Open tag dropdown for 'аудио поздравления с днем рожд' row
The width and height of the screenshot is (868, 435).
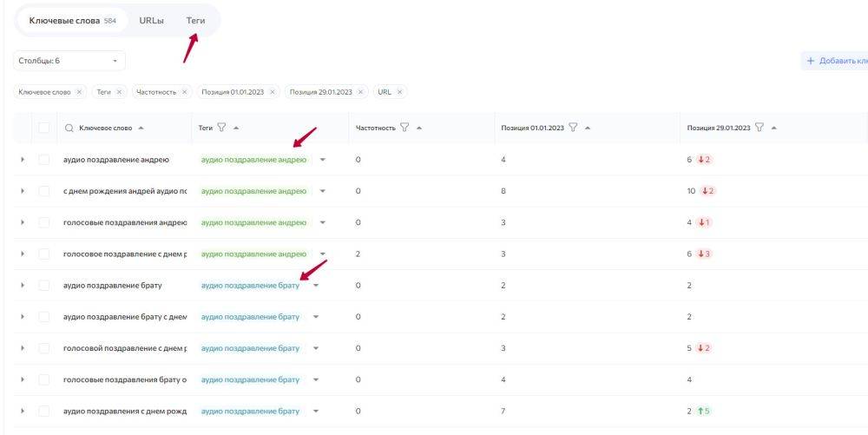[316, 412]
